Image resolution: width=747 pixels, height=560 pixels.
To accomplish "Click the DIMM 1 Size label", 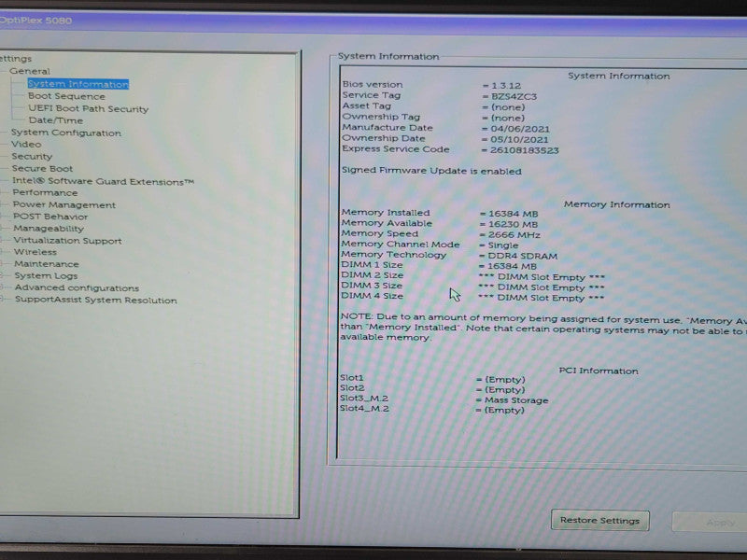I will [372, 265].
